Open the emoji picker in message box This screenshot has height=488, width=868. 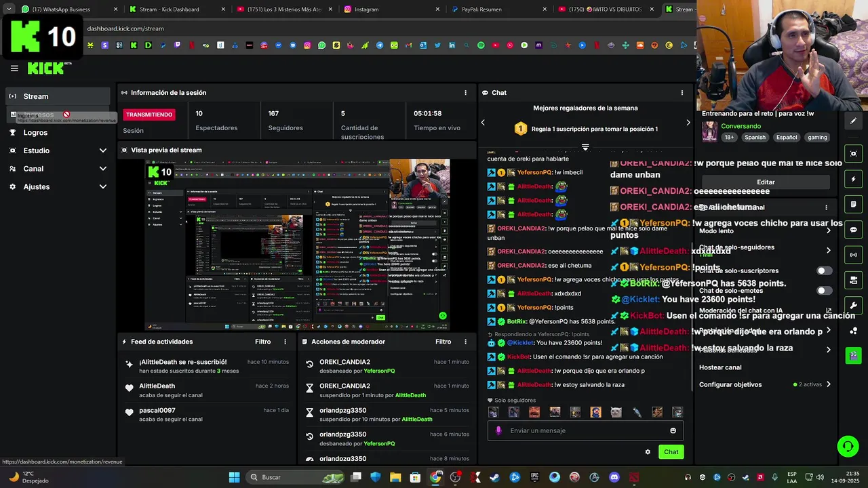673,430
